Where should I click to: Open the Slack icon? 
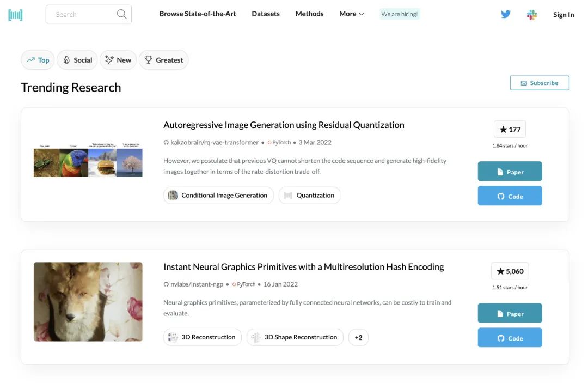click(532, 15)
